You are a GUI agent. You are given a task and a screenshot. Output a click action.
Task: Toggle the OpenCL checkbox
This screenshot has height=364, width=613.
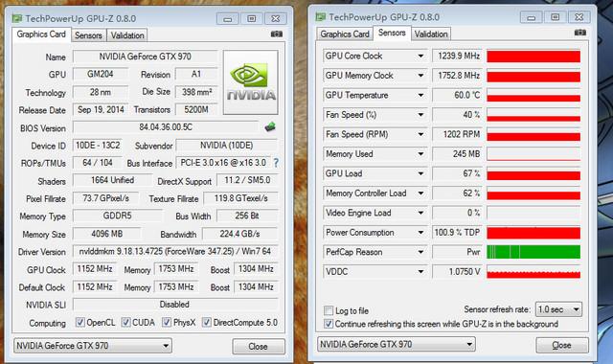[80, 323]
